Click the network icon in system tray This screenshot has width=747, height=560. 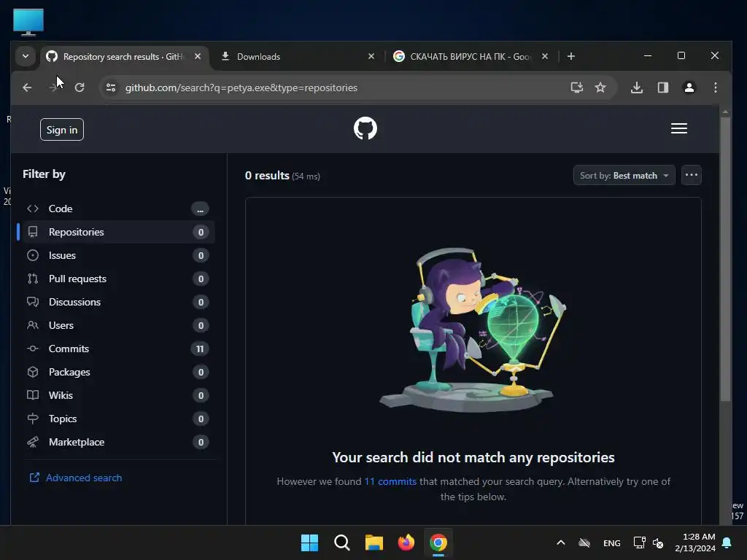[639, 542]
